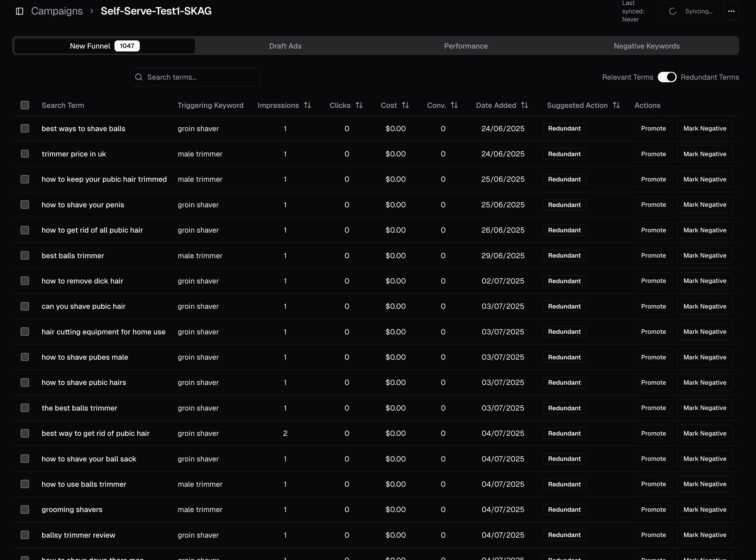Click date 26/06/2025 cell

(503, 230)
